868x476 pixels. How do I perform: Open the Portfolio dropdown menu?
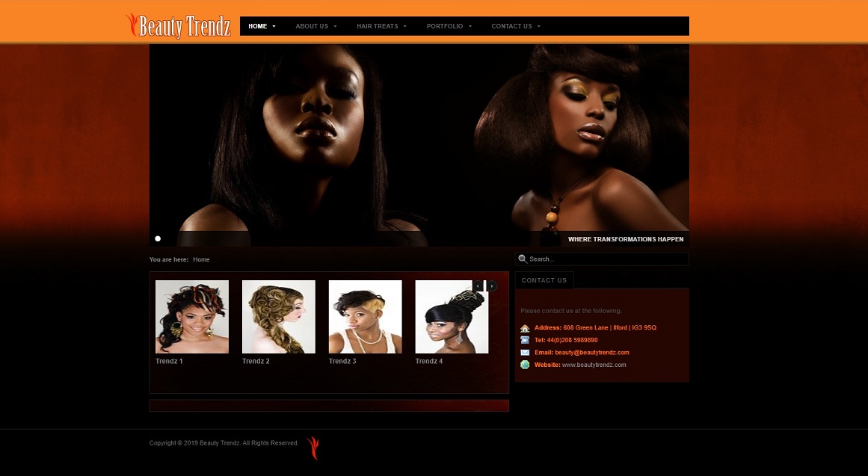[449, 26]
